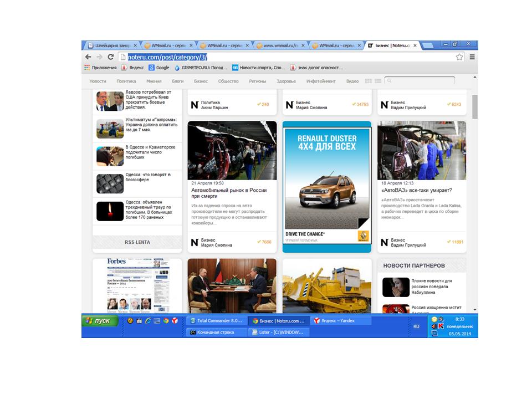
Task: Click the RU language indicator
Action: coord(416,326)
